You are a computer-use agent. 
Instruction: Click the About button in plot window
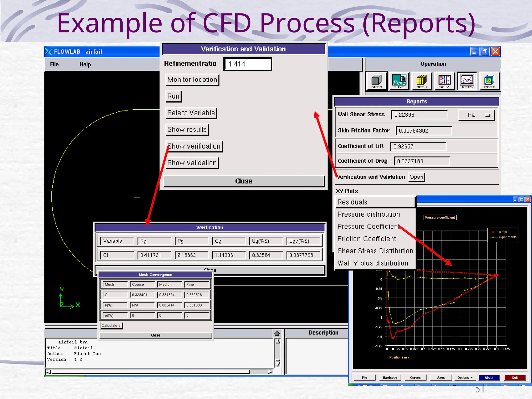tap(489, 377)
